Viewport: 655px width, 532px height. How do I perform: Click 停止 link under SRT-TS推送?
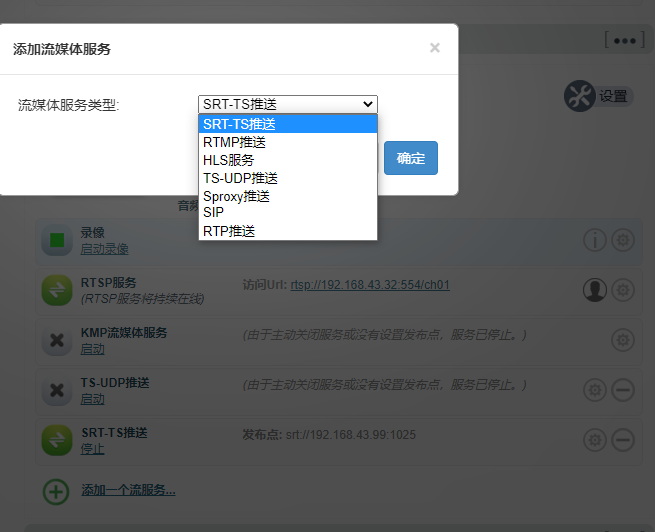click(92, 449)
